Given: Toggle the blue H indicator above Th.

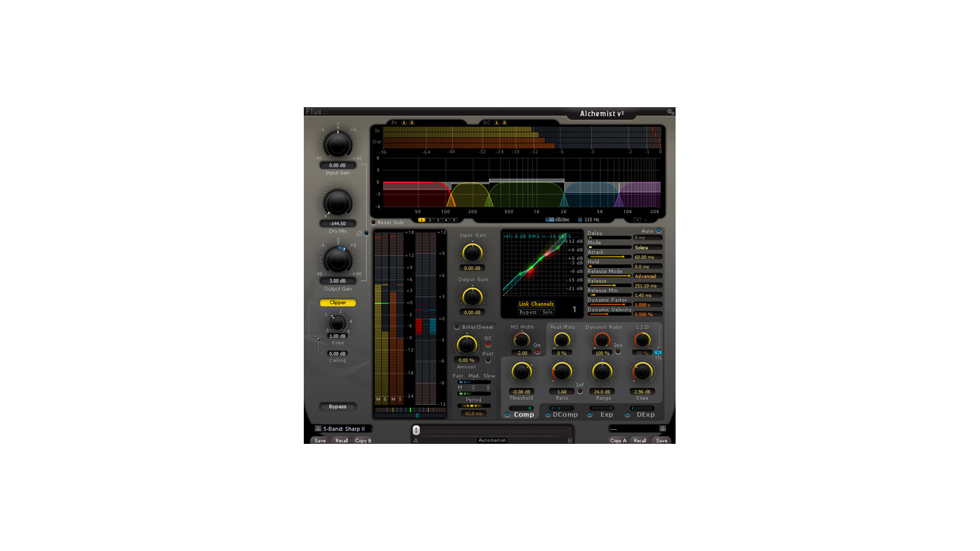Looking at the screenshot, I should [x=658, y=353].
